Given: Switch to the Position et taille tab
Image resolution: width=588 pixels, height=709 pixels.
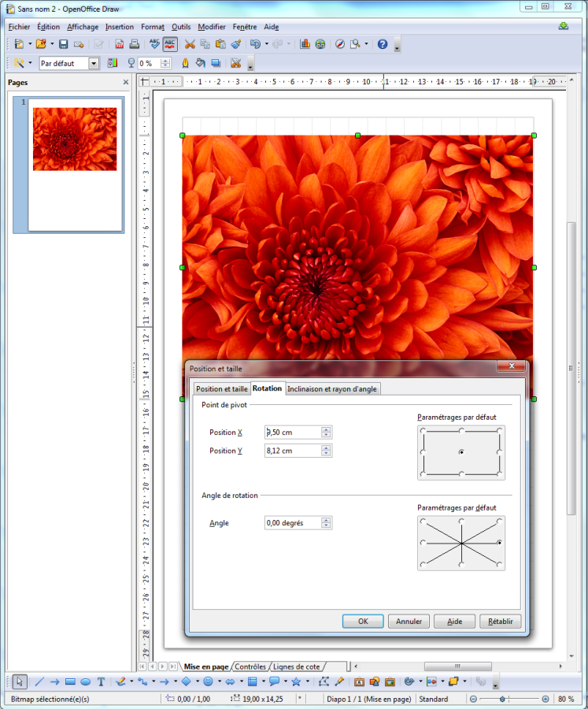Looking at the screenshot, I should 221,389.
